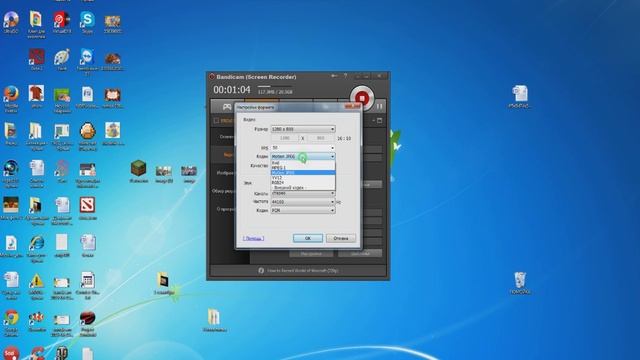Screen dimensions: 640x360
Task: Expand the audio frequency dropdown showing 44100
Action: pos(303,202)
